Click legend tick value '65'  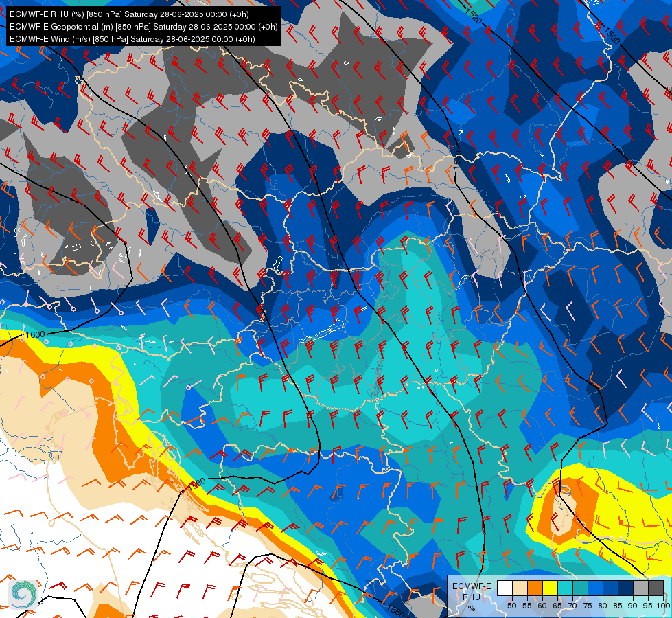click(557, 606)
